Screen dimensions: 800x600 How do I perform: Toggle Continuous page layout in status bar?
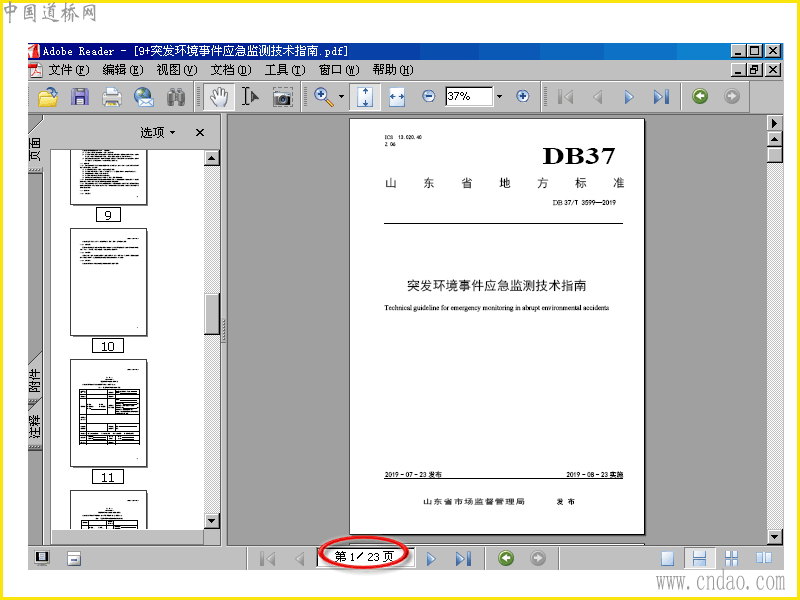point(699,558)
